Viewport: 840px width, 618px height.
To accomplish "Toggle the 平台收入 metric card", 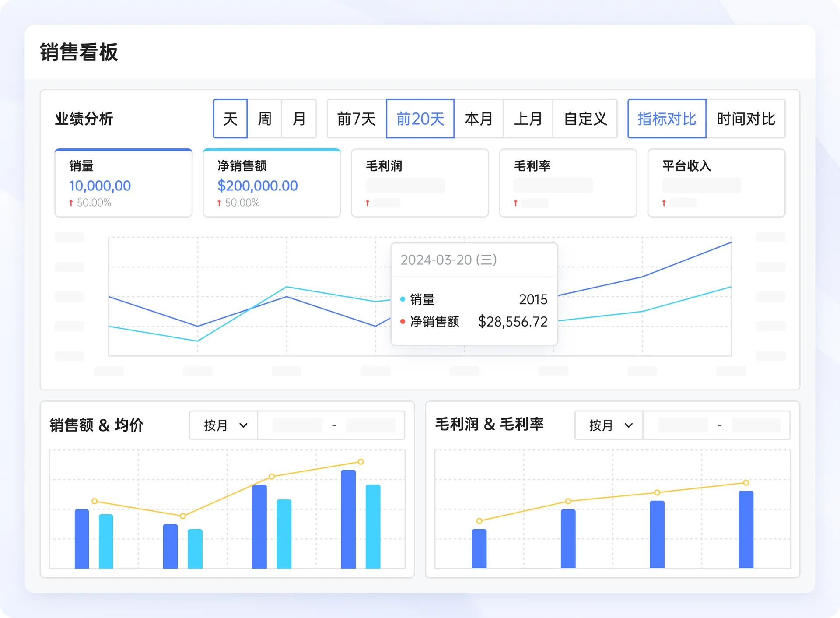I will pos(716,183).
